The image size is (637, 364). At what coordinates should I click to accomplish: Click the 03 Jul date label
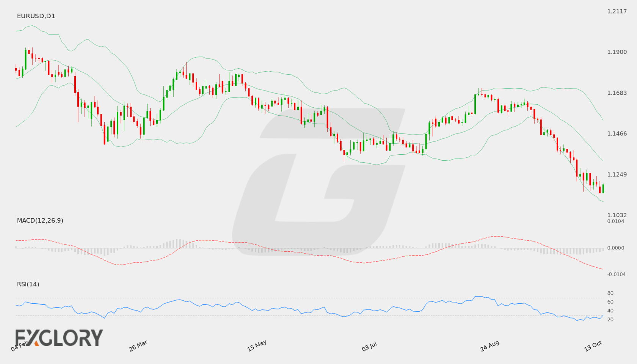tap(369, 346)
